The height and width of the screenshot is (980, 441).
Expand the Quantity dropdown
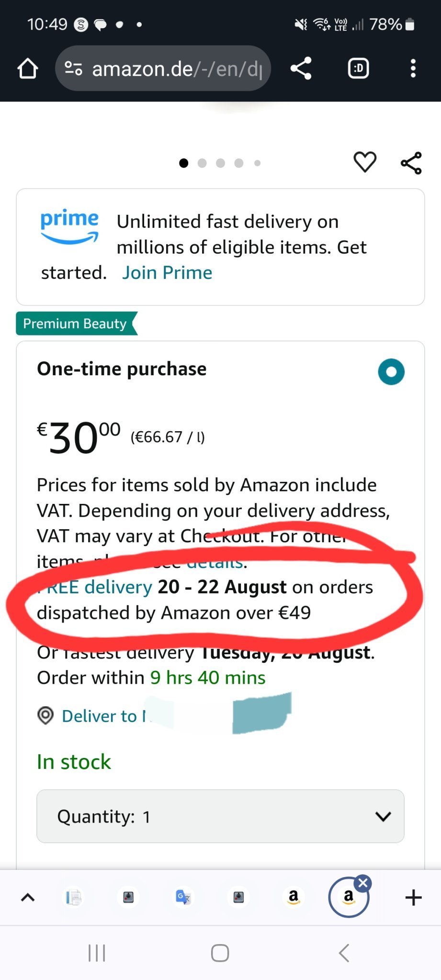(220, 816)
